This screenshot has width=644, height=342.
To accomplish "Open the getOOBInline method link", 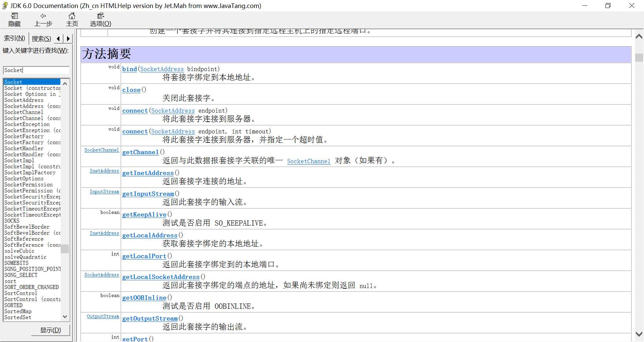I will (144, 298).
